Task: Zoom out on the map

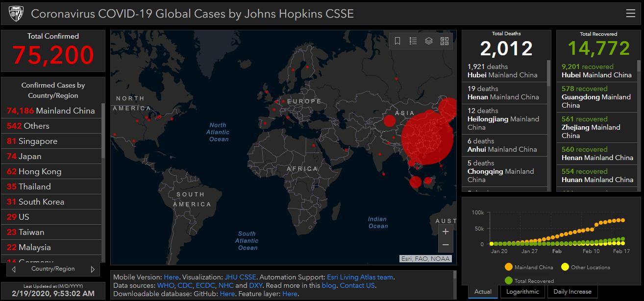Action: coord(446,245)
